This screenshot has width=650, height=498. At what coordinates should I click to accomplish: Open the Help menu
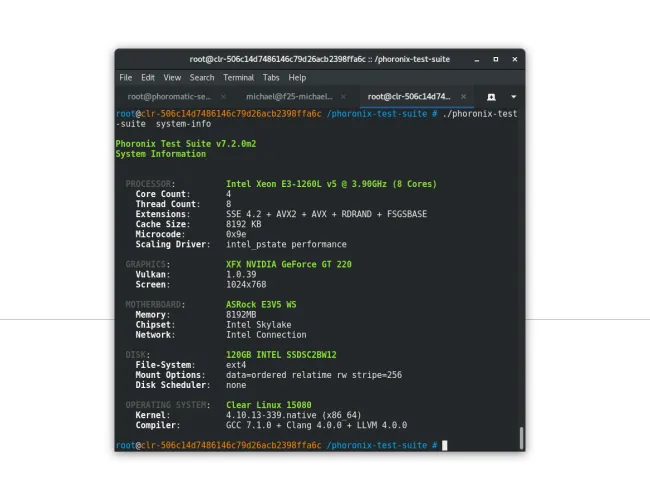pyautogui.click(x=297, y=78)
